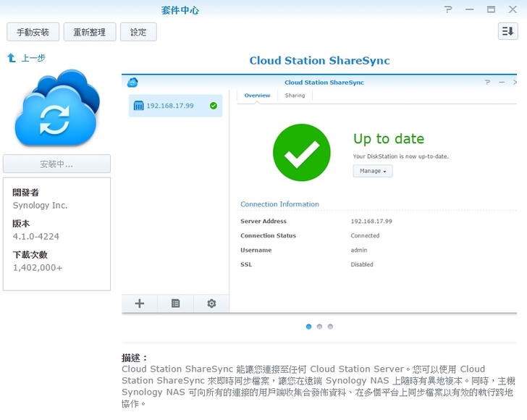Select the third carousel dot
The height and width of the screenshot is (420, 527).
click(x=330, y=327)
